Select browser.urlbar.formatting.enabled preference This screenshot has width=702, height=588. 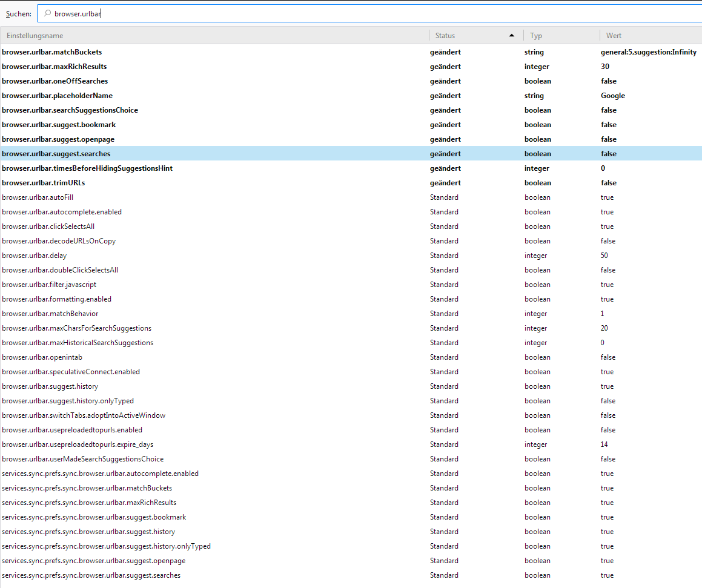351,299
